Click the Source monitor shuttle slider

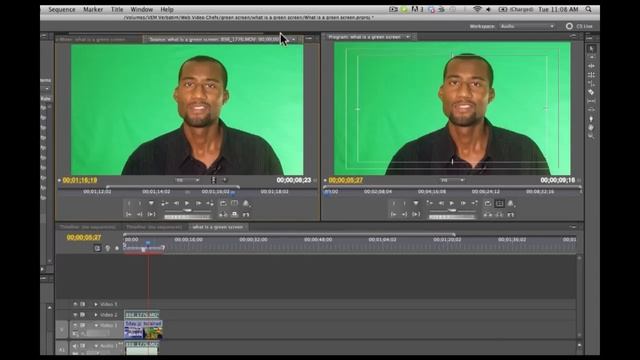(x=187, y=210)
